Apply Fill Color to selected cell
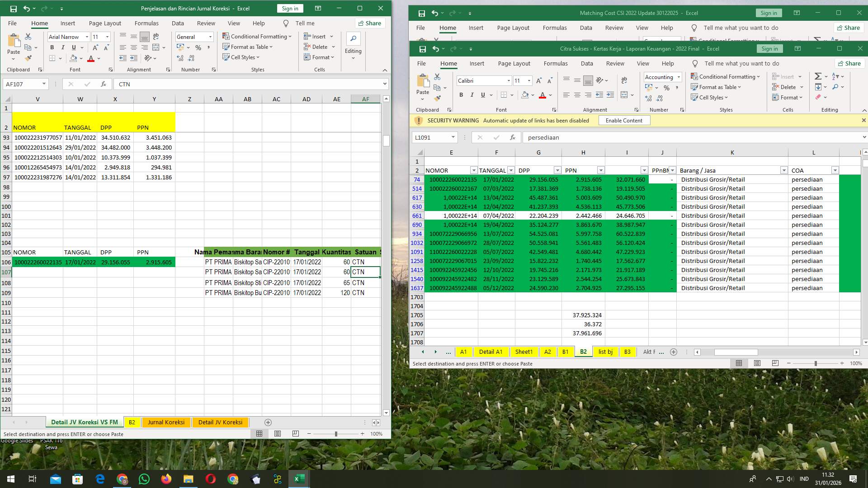Image resolution: width=868 pixels, height=488 pixels. (x=526, y=95)
